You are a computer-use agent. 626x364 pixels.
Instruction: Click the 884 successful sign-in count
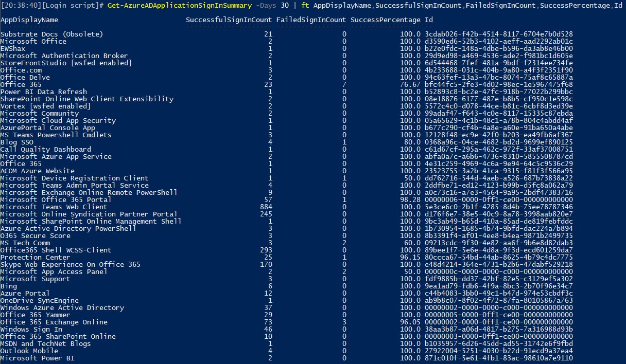[x=266, y=207]
